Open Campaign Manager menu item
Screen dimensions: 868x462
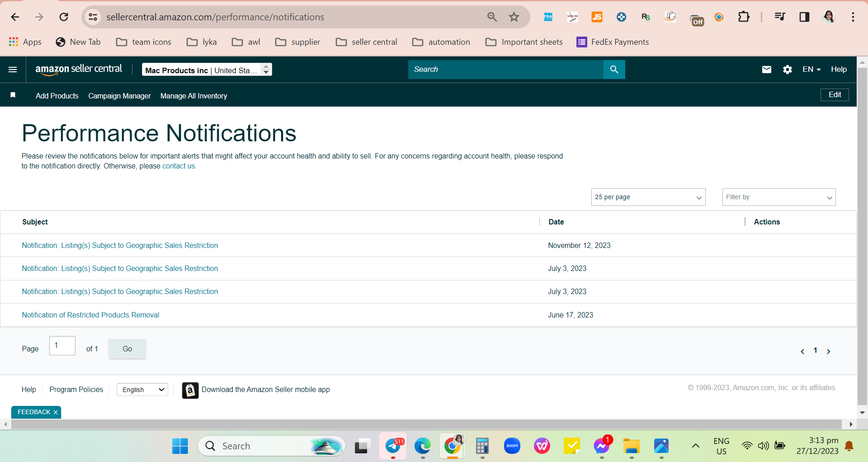[x=119, y=96]
